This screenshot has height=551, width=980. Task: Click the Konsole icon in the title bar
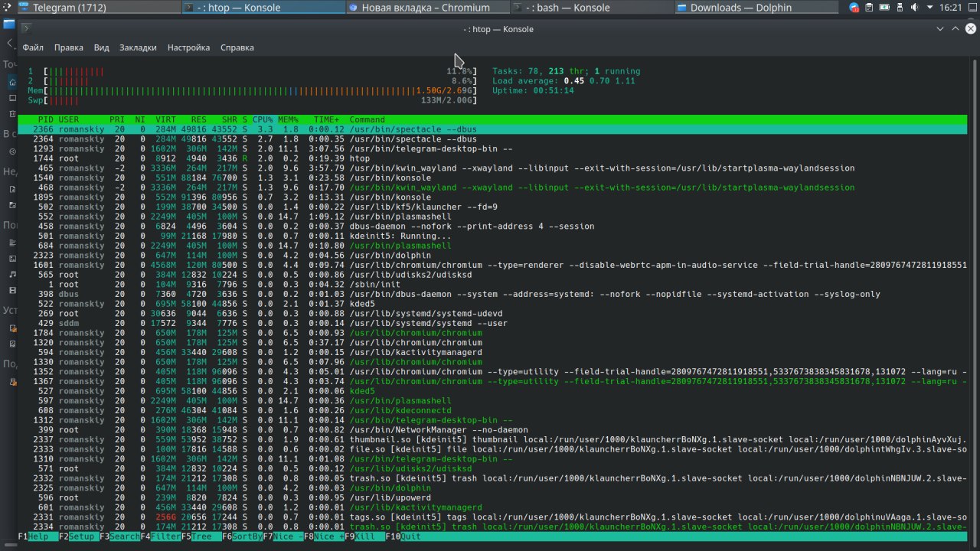[x=25, y=29]
